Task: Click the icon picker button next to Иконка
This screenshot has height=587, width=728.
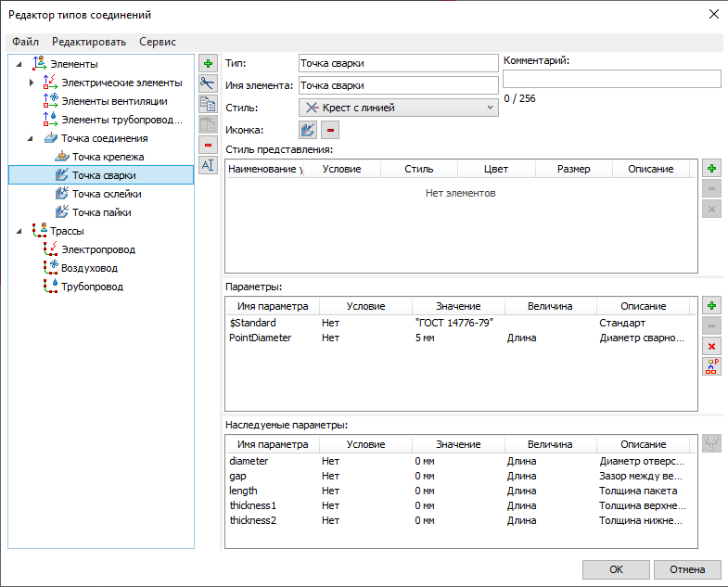Action: pyautogui.click(x=308, y=131)
